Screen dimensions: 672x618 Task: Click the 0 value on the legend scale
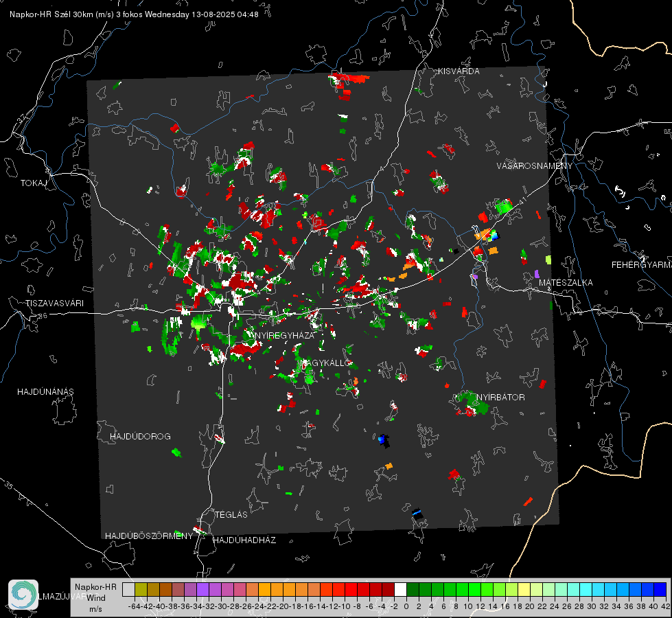[x=406, y=606]
